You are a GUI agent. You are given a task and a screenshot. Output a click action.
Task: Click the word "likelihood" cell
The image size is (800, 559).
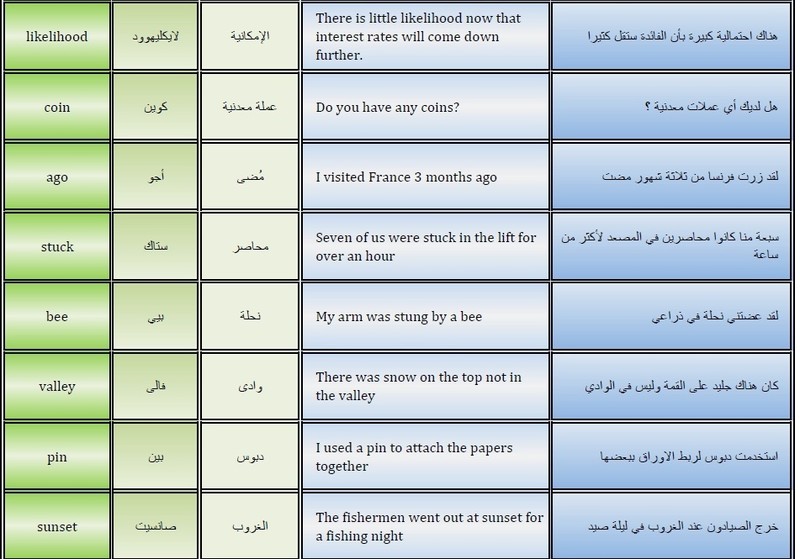(x=57, y=36)
